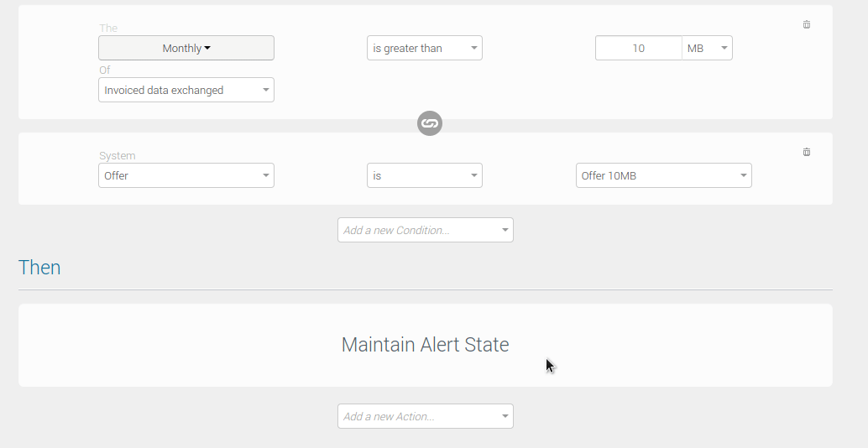Click the divider line under Then

coord(425,289)
